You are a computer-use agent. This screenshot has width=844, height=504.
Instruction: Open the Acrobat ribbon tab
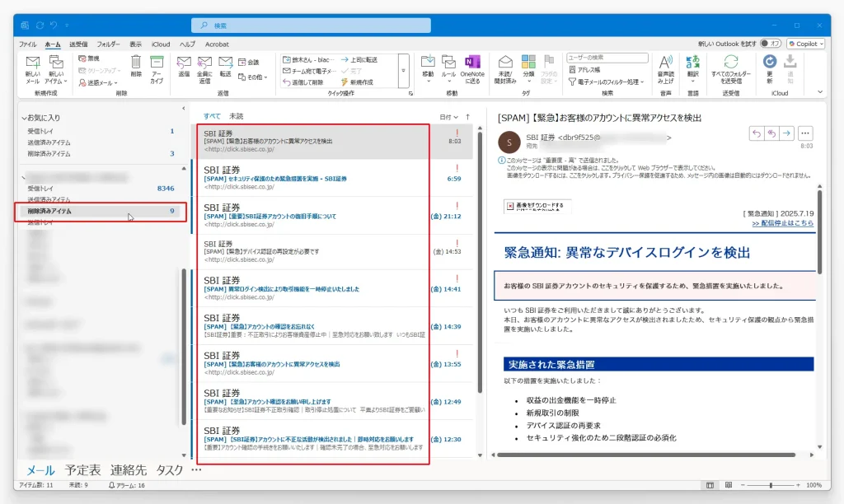(x=217, y=44)
